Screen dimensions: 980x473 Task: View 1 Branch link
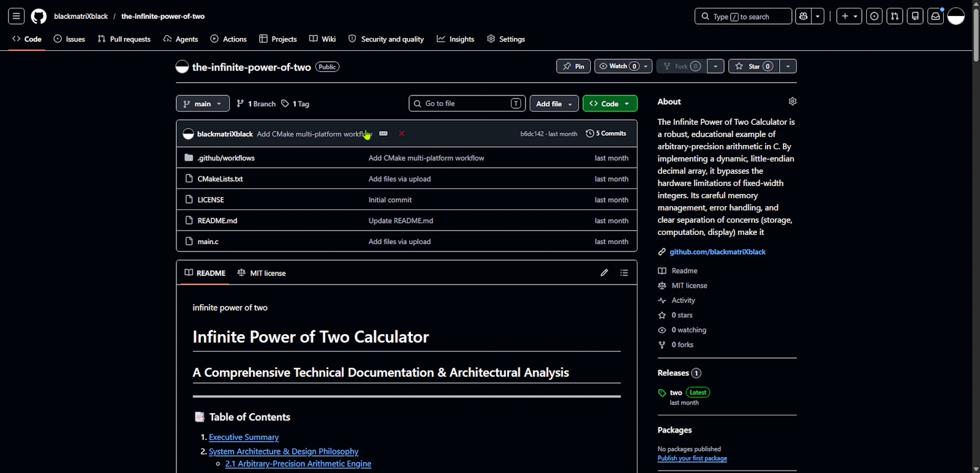256,104
